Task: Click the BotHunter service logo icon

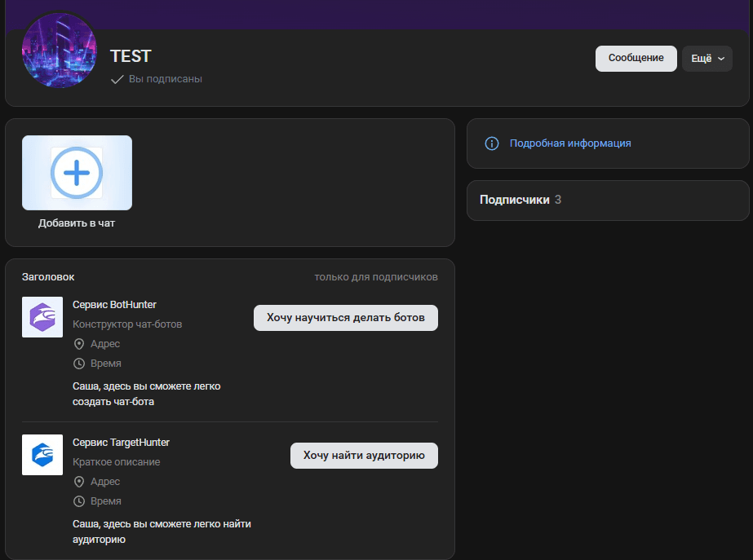Action: tap(42, 318)
